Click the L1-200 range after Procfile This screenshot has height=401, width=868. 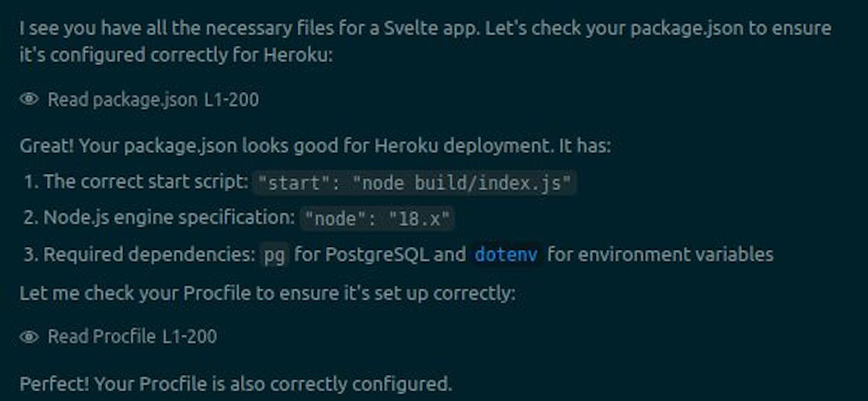[x=190, y=336]
